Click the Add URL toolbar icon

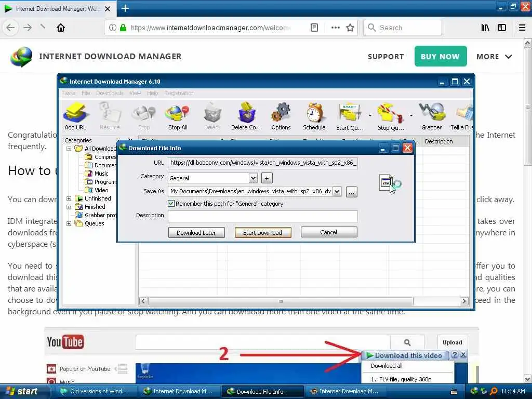(75, 117)
